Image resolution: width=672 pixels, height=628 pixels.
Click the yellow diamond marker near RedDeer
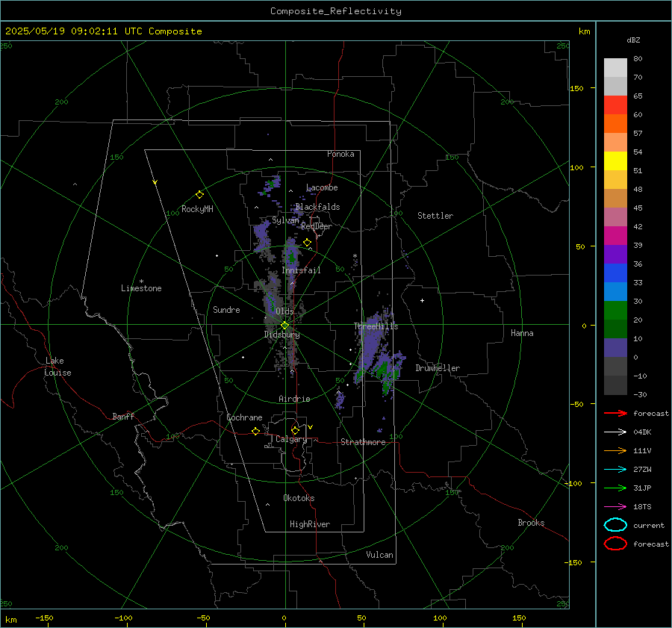(x=307, y=243)
